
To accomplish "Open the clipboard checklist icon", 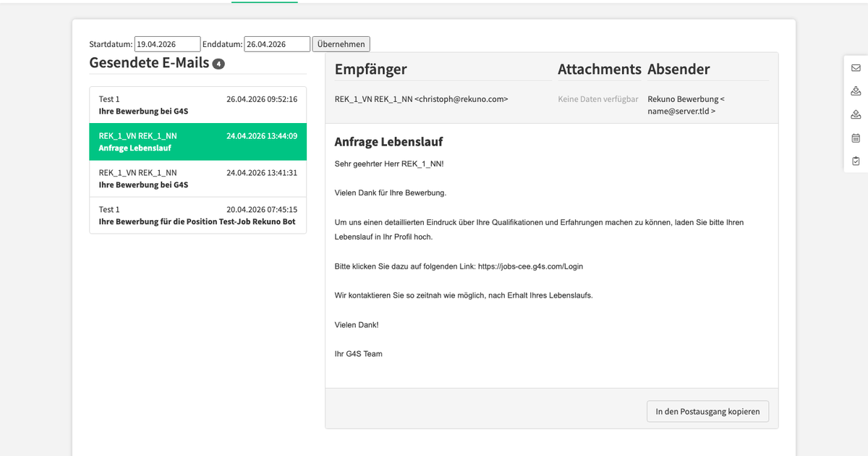I will point(856,161).
